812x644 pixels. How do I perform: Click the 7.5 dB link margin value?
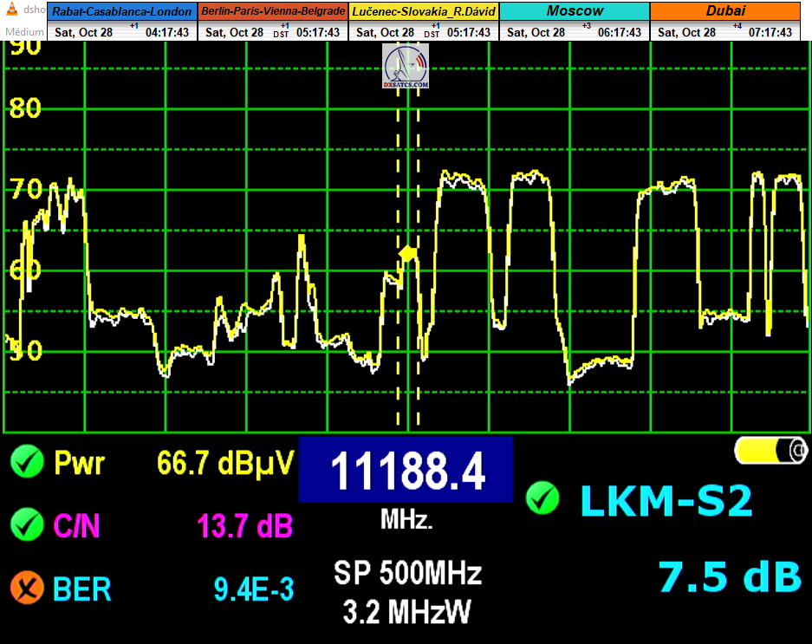click(x=729, y=576)
